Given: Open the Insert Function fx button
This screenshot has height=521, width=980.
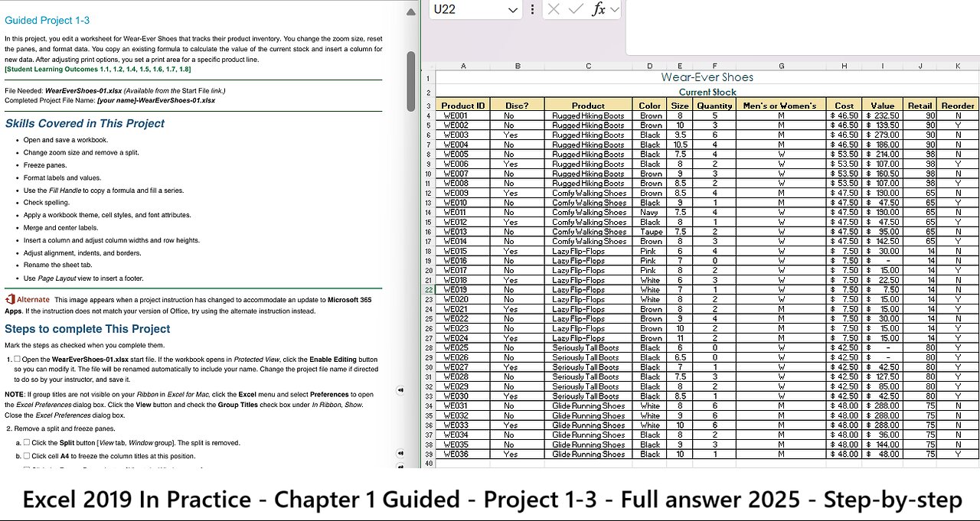Looking at the screenshot, I should pyautogui.click(x=598, y=9).
